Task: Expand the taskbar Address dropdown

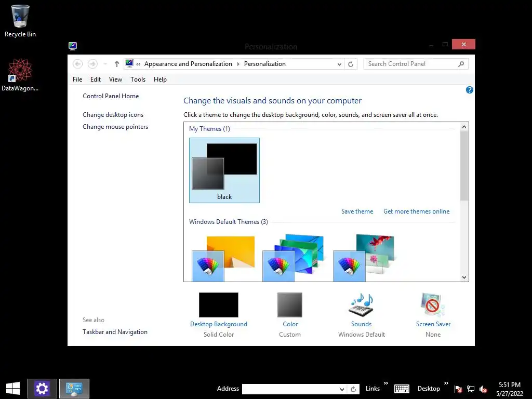Action: tap(342, 389)
